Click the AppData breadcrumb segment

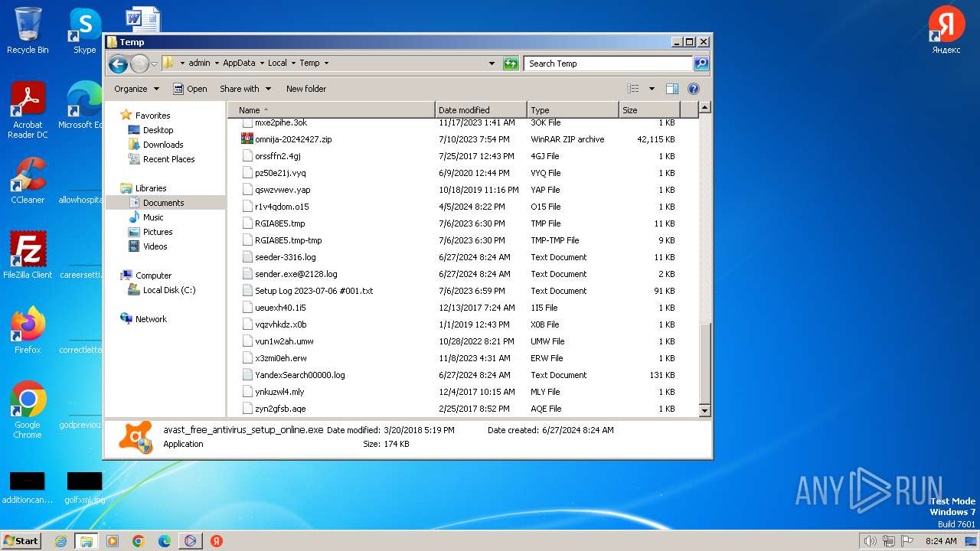point(239,64)
